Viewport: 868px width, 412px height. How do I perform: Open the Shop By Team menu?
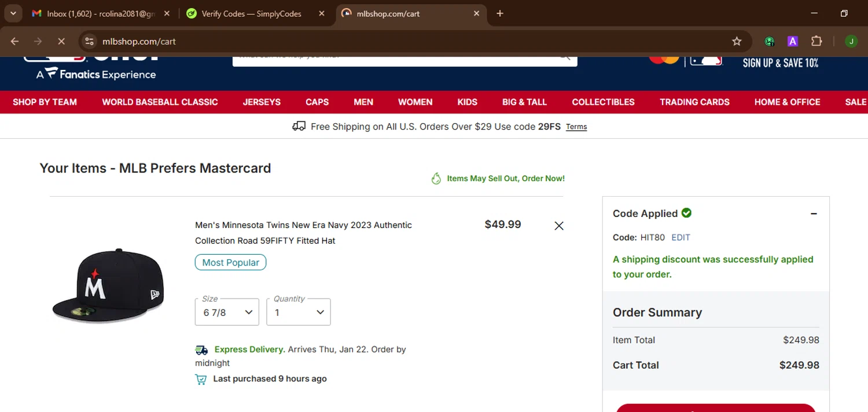[45, 102]
